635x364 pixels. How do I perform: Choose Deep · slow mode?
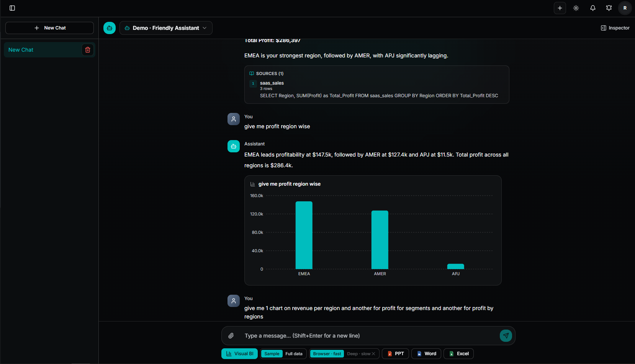[361, 354]
